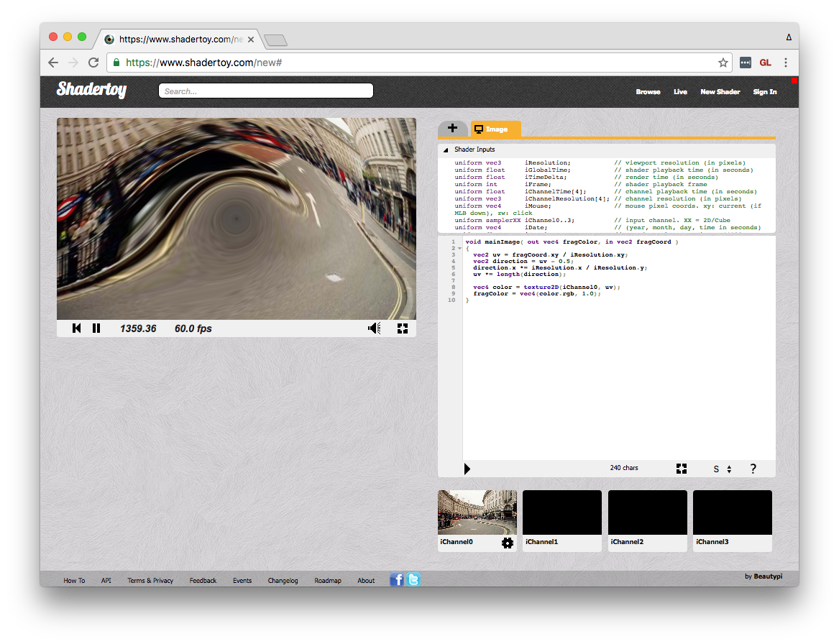This screenshot has height=644, width=839.
Task: Click the Search field
Action: 266,91
